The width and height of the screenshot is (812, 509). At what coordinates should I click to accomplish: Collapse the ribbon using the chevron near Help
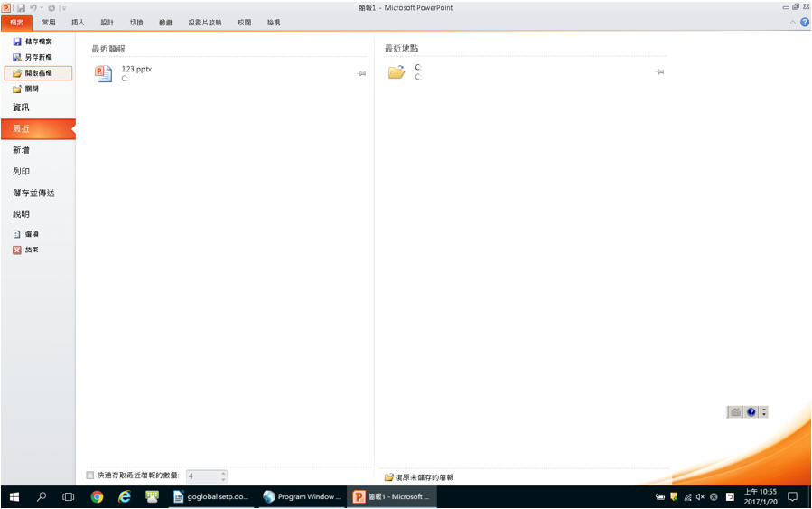point(793,22)
